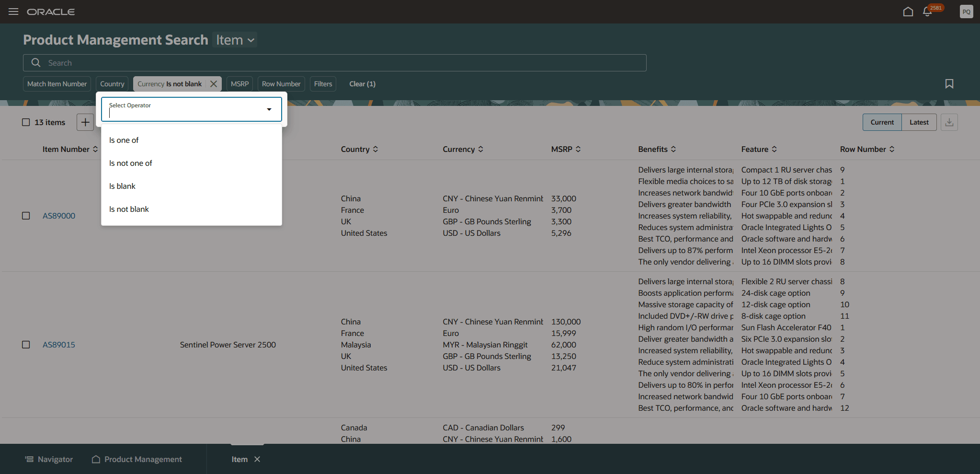Download results with the export icon
Viewport: 980px width, 474px height.
point(949,122)
